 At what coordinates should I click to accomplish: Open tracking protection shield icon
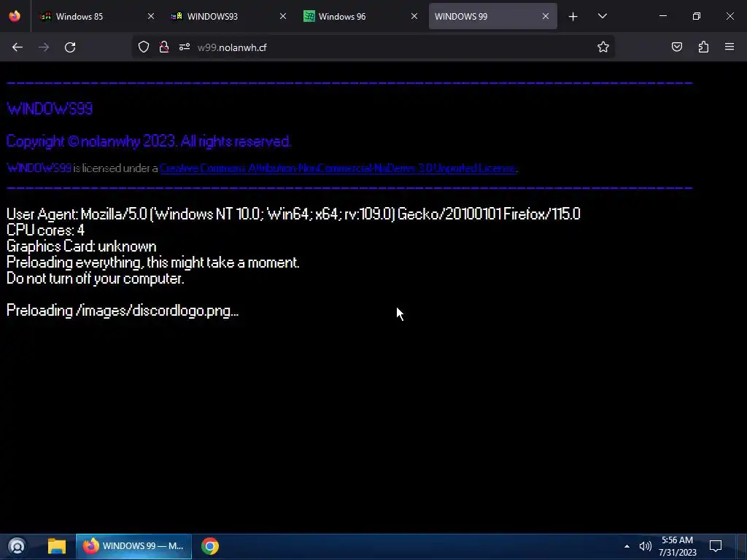pos(144,47)
